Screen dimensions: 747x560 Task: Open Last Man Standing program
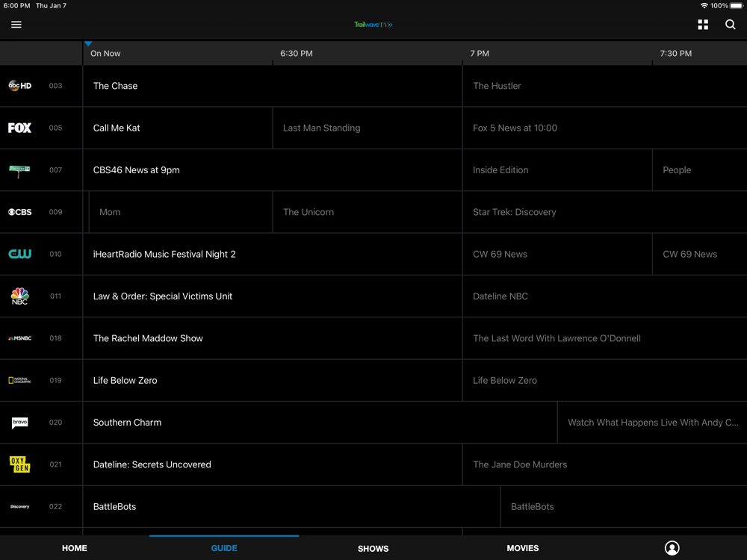point(368,128)
